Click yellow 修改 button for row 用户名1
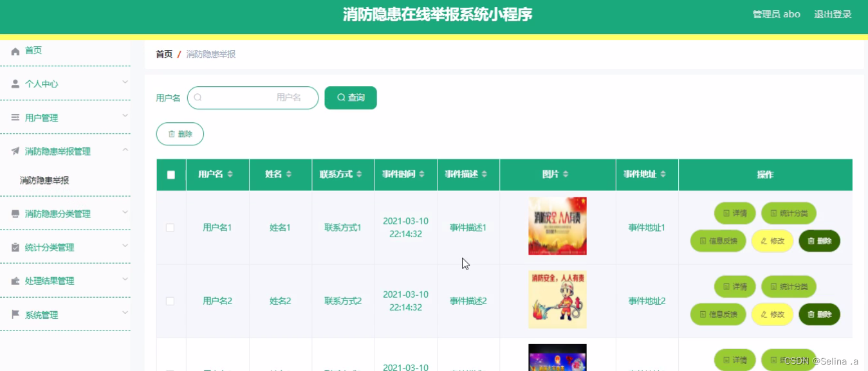868x371 pixels. pyautogui.click(x=772, y=241)
